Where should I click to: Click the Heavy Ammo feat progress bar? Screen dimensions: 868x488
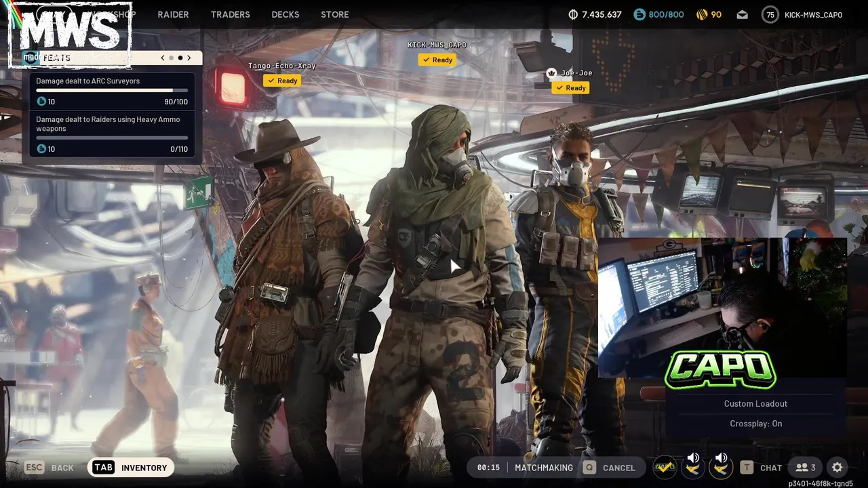[x=112, y=138]
